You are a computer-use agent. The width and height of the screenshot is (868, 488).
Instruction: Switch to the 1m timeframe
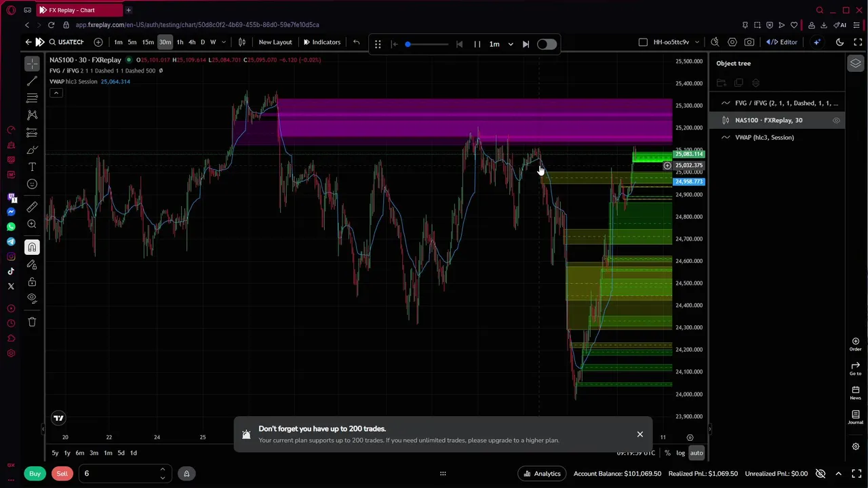pyautogui.click(x=118, y=42)
